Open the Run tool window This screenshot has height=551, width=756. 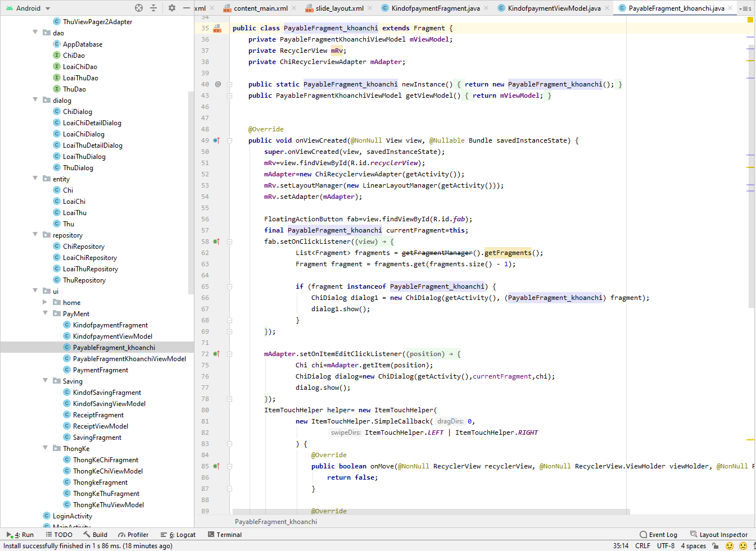[x=20, y=535]
